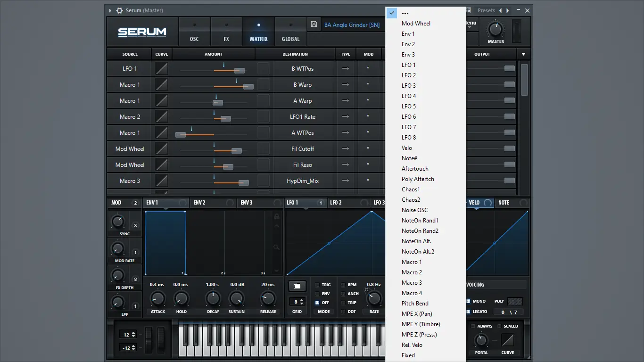Enable the TRIG mode checkbox
The height and width of the screenshot is (362, 644).
coord(317,285)
